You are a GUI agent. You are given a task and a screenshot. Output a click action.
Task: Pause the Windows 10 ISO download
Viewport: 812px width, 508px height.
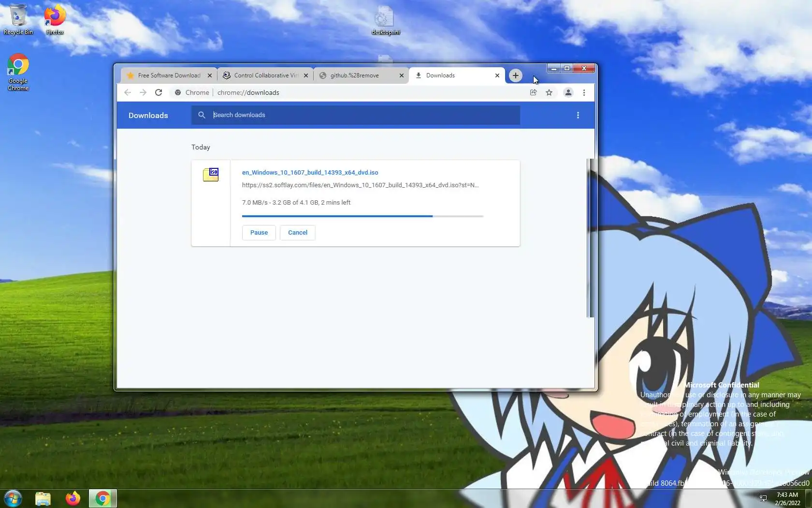click(x=259, y=233)
